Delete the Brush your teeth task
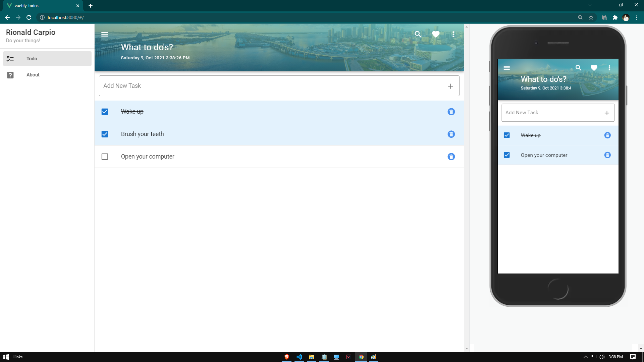The height and width of the screenshot is (362, 644). click(451, 134)
